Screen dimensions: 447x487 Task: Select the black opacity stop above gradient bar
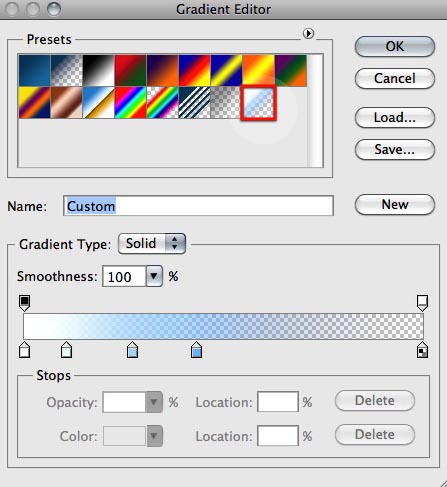click(25, 303)
